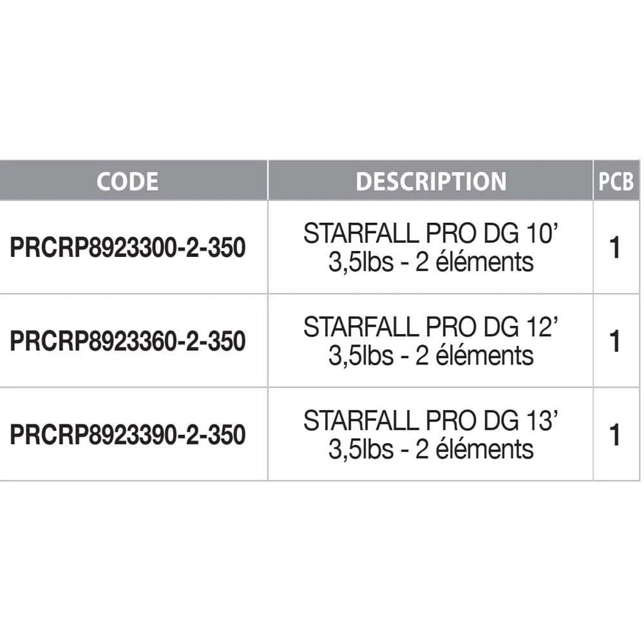Click PCB value in the 13' row
644x644 pixels.
(615, 435)
